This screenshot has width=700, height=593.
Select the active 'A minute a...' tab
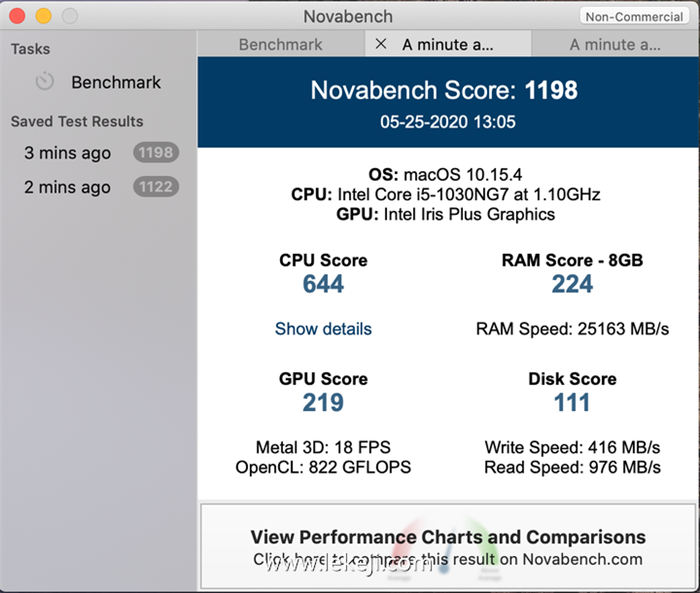click(x=448, y=44)
